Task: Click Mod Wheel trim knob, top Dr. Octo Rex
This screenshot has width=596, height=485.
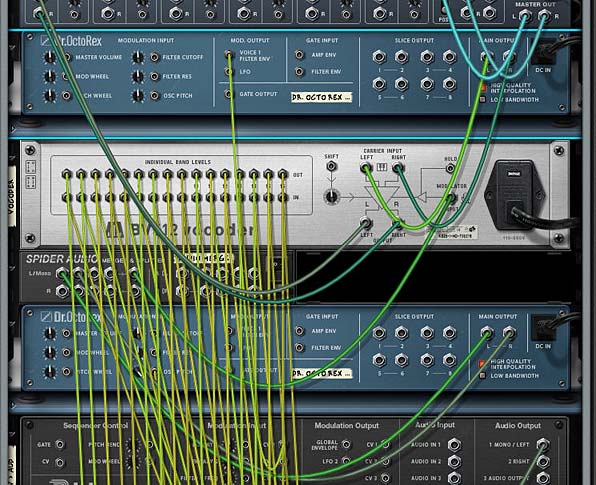Action: (x=50, y=76)
